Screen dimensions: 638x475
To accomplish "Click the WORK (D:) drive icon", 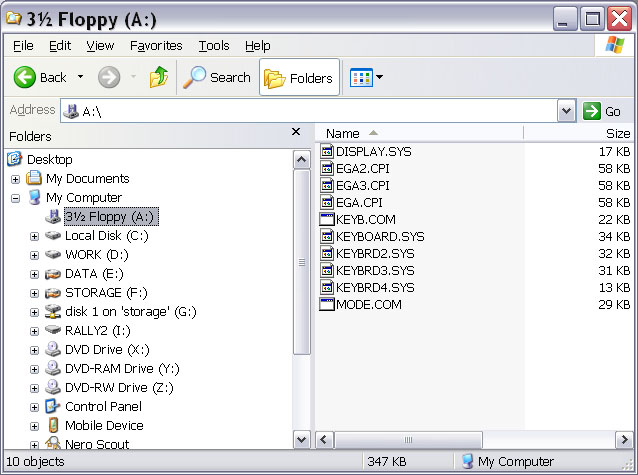I will tap(53, 254).
